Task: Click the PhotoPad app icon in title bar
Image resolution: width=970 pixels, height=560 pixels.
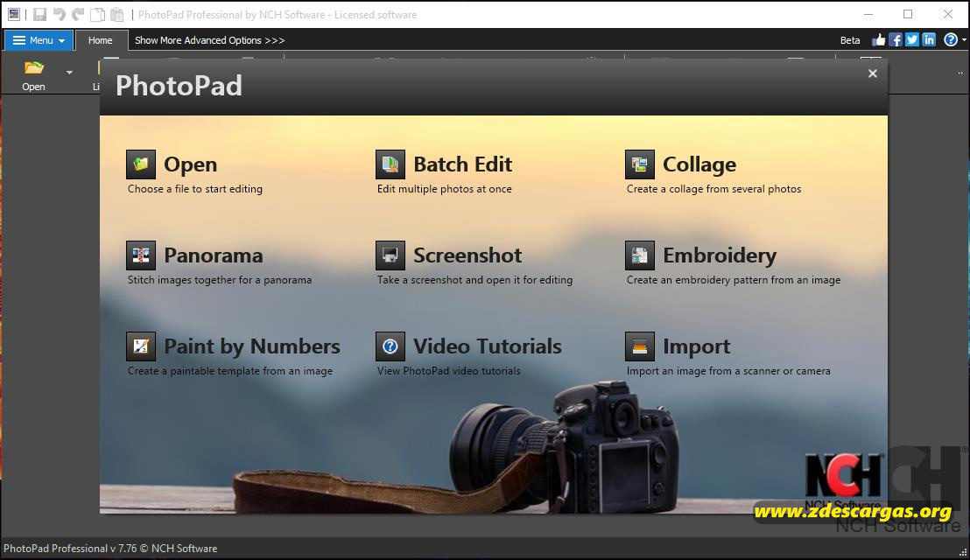Action: click(x=14, y=14)
